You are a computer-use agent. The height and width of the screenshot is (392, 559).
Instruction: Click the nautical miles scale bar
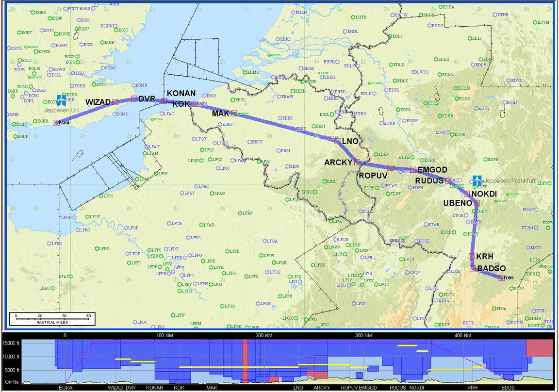[52, 319]
